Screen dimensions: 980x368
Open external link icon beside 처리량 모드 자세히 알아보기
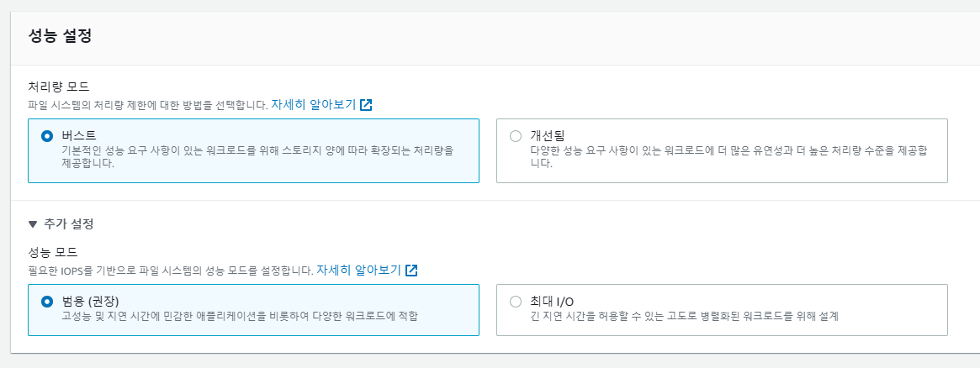pyautogui.click(x=366, y=105)
